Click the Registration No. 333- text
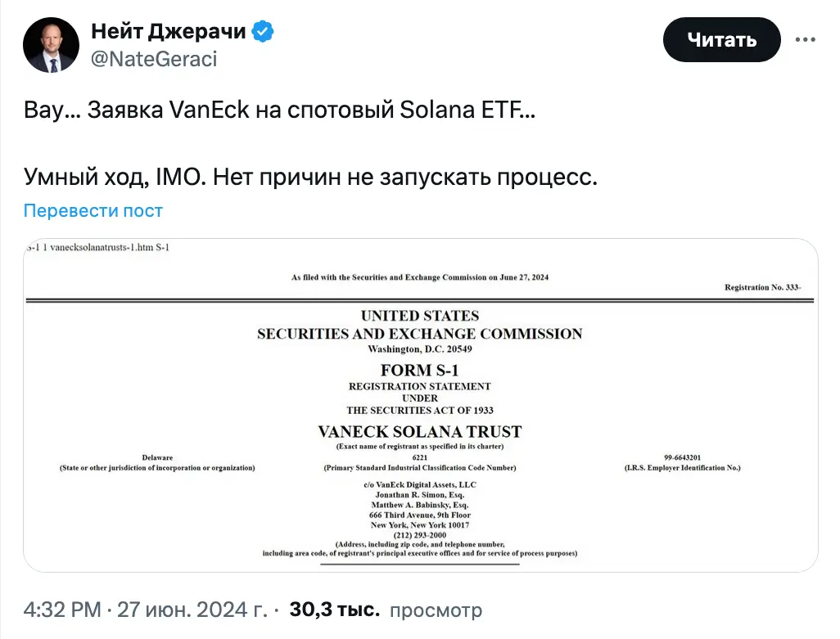The width and height of the screenshot is (840, 639). tap(763, 287)
